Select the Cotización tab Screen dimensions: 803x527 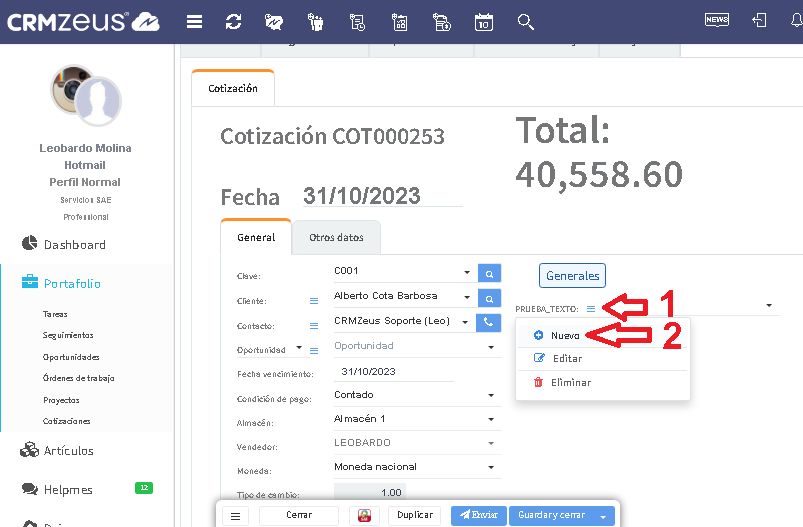pos(233,88)
